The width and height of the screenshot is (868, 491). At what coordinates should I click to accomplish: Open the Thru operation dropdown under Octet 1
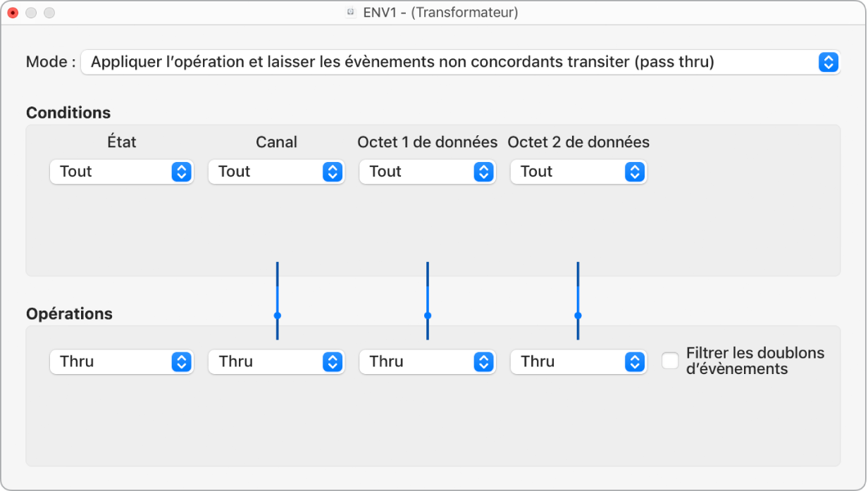427,362
